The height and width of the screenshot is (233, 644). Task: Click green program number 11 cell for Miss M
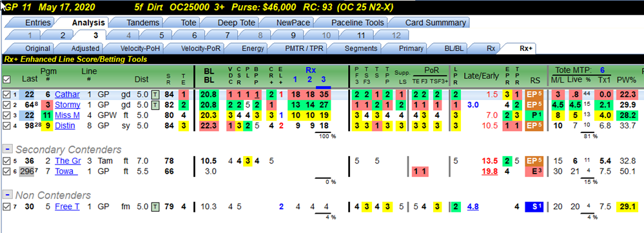(48, 115)
